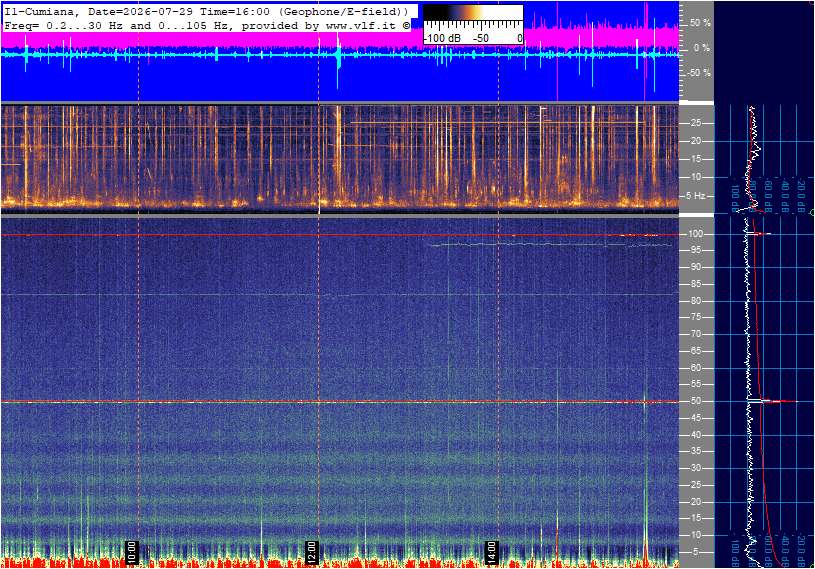Click the '35' tick on lower frequency axis
815x569 pixels.
tap(695, 452)
